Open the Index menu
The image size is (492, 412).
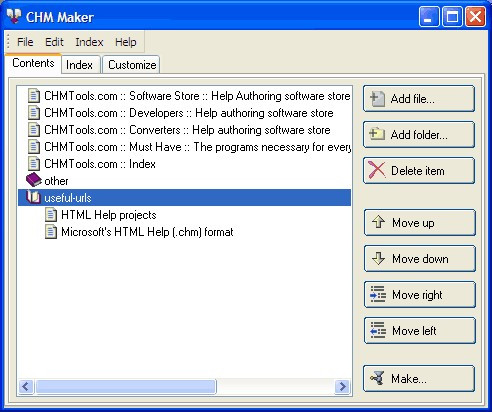89,42
